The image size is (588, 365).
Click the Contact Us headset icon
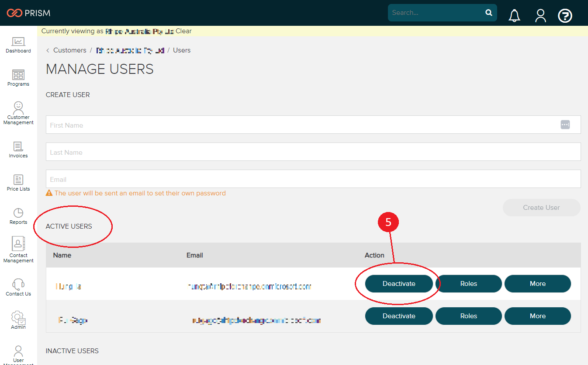18,285
